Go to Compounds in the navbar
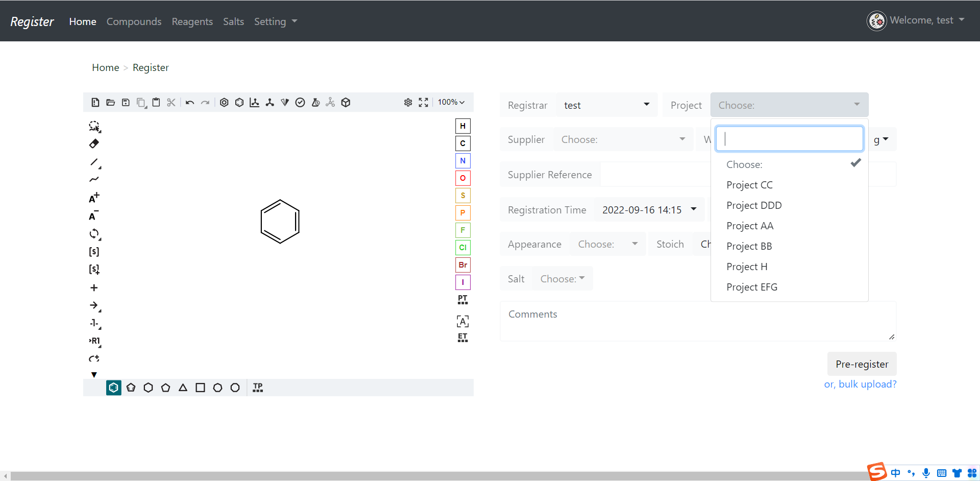This screenshot has height=481, width=980. point(134,21)
